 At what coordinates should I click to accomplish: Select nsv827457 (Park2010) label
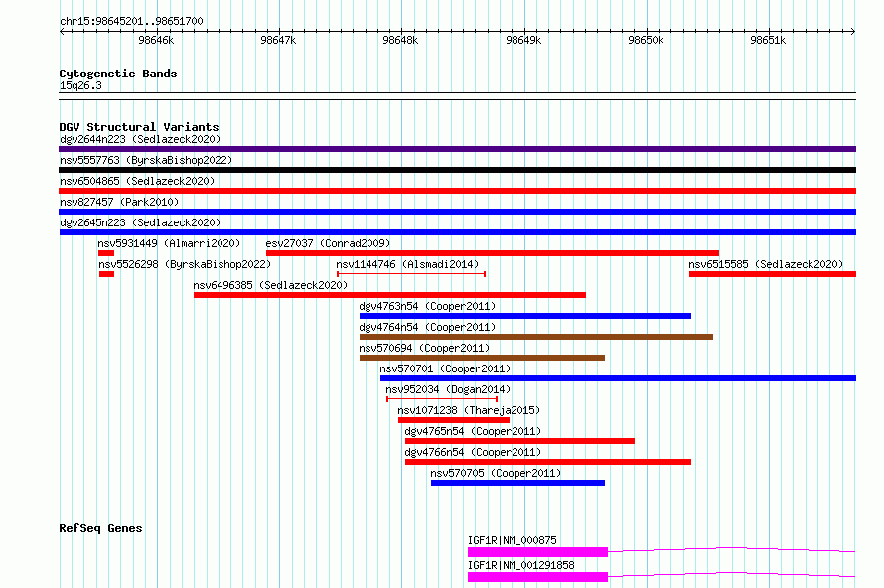(x=119, y=202)
